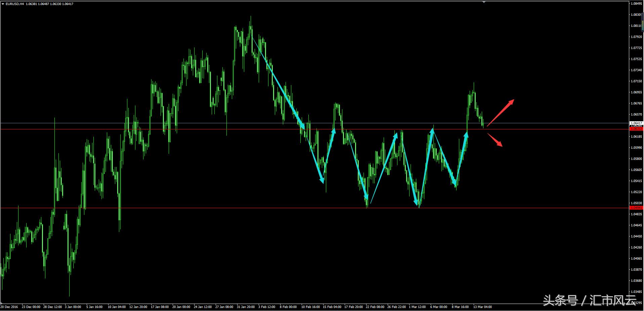644x311 pixels.
Task: Click time axis label 26 Feb 22:00
Action: tap(397, 307)
